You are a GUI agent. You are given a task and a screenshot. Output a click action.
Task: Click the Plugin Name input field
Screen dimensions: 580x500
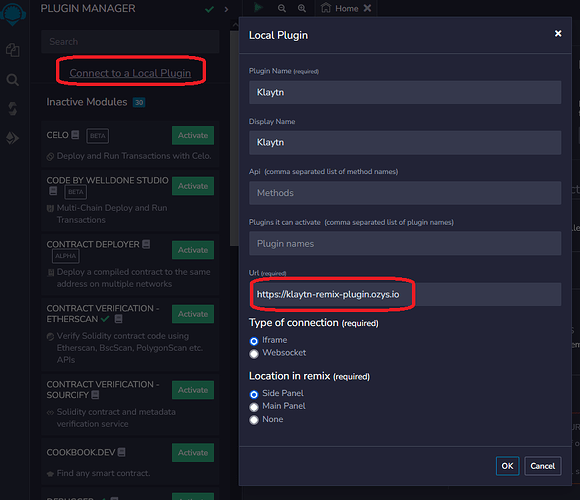tap(405, 92)
